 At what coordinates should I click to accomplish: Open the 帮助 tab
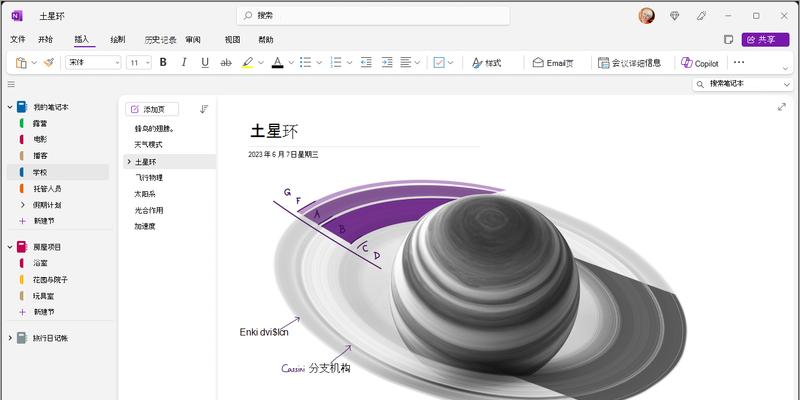(265, 39)
